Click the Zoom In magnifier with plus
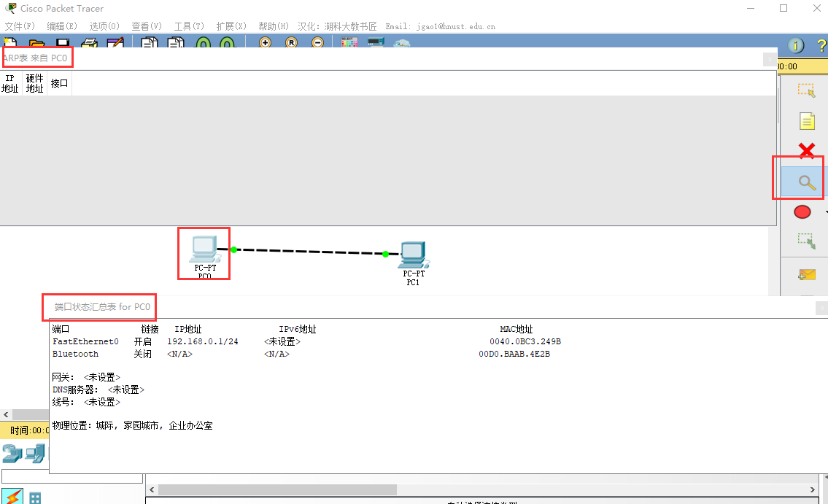 click(x=265, y=42)
